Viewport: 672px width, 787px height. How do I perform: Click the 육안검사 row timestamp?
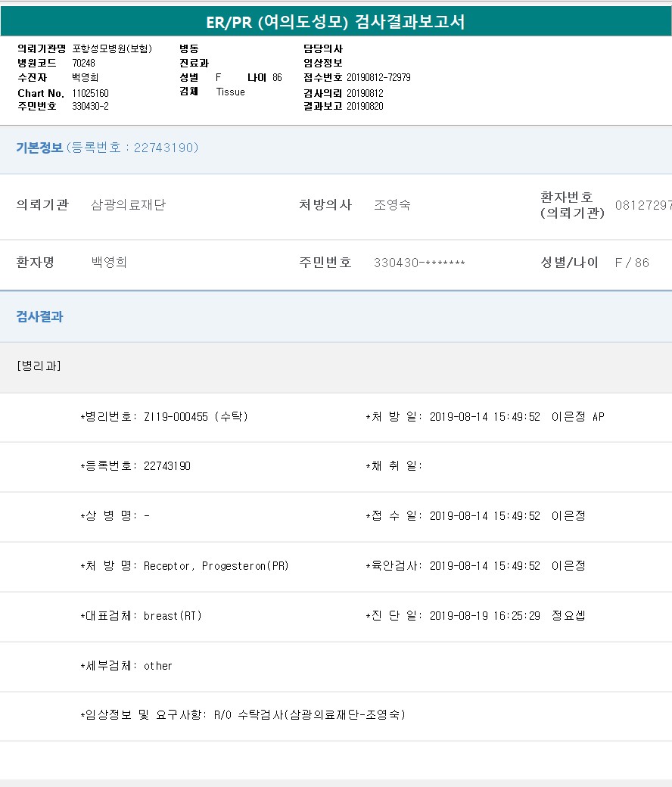pyautogui.click(x=485, y=566)
